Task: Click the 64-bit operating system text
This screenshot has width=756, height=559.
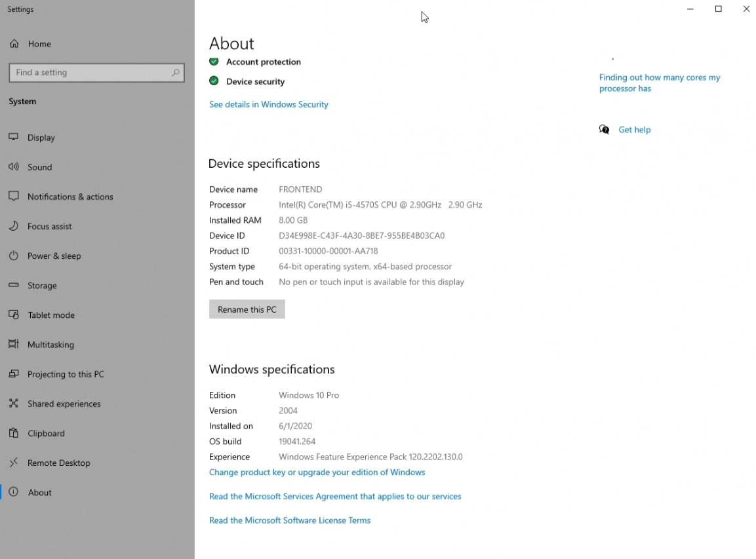Action: (x=365, y=267)
